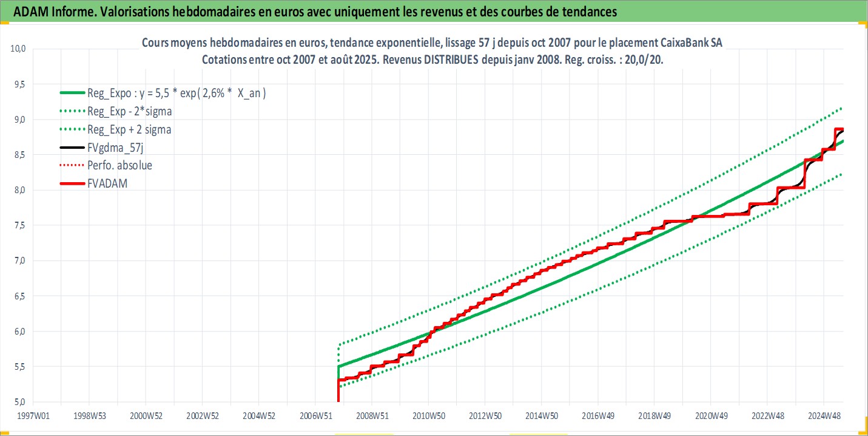This screenshot has width=868, height=436.
Task: Click the 'Perfo. absolue' legend entry
Action: pyautogui.click(x=106, y=165)
